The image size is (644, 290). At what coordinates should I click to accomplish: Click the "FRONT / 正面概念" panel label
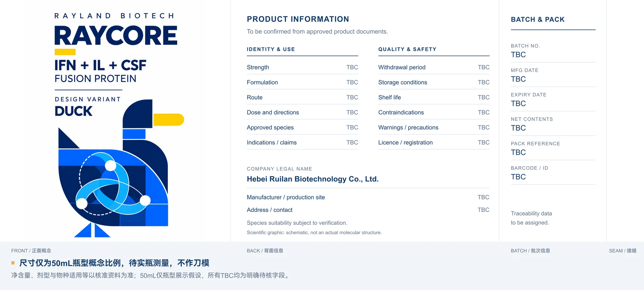[31, 251]
